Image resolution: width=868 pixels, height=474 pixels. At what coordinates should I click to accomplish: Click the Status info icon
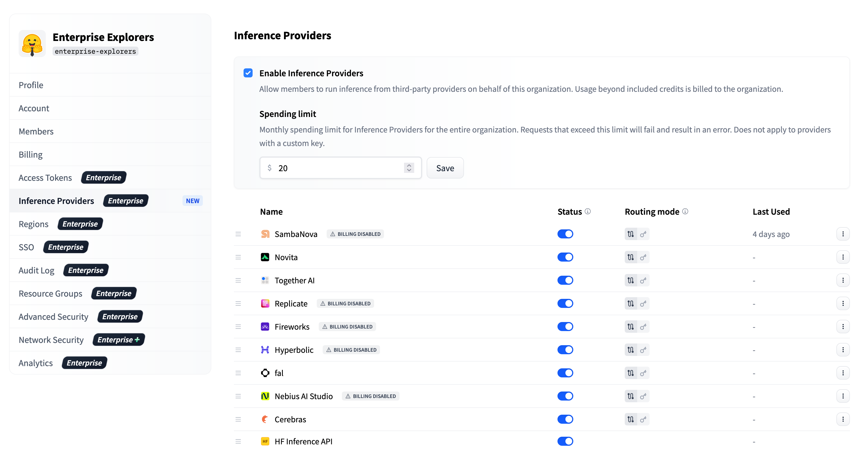click(x=588, y=211)
